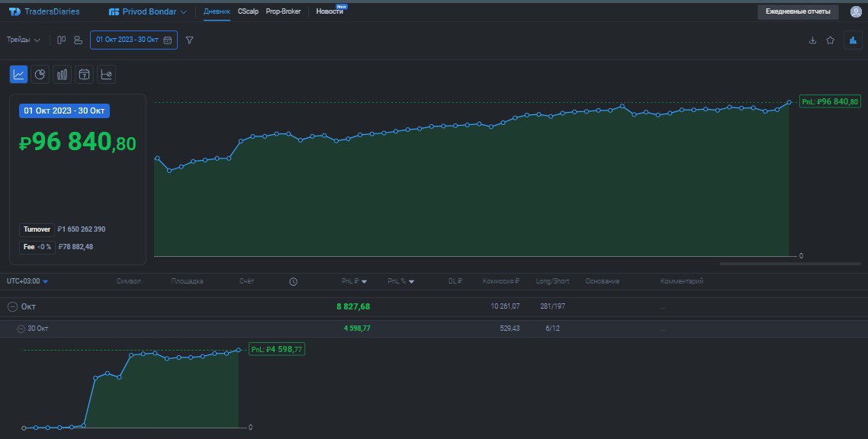Switch to the pie chart view

point(40,74)
